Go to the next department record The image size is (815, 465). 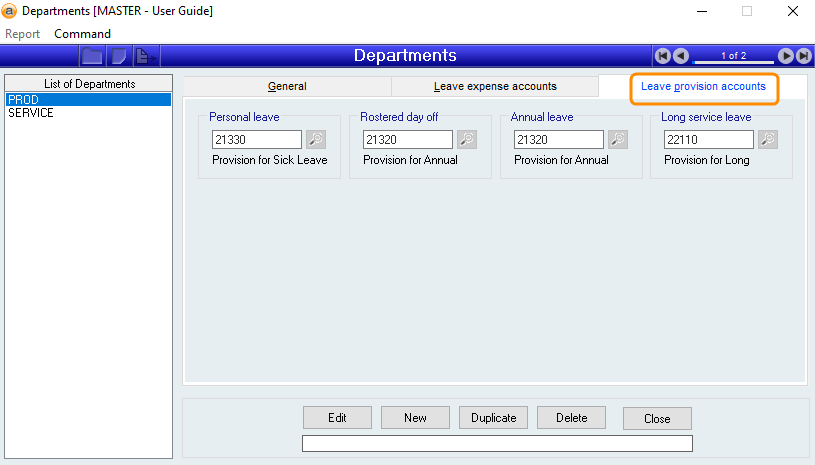coord(786,56)
